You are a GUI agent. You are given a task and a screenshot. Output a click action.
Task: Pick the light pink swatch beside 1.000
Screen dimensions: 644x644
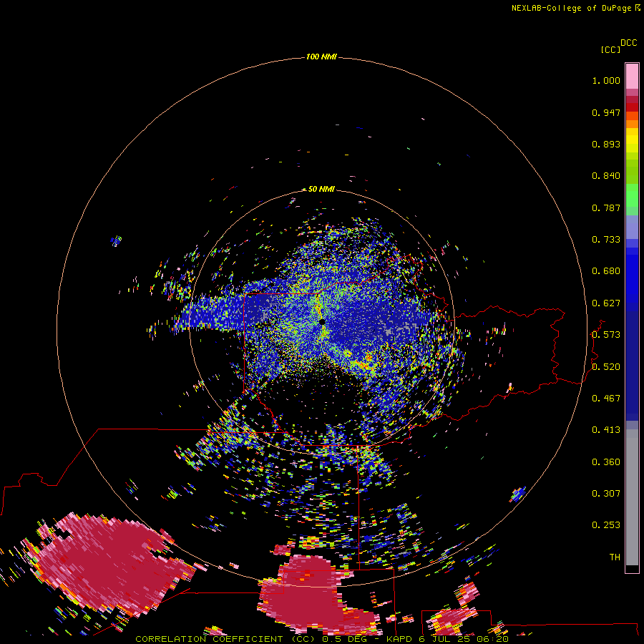pos(632,77)
